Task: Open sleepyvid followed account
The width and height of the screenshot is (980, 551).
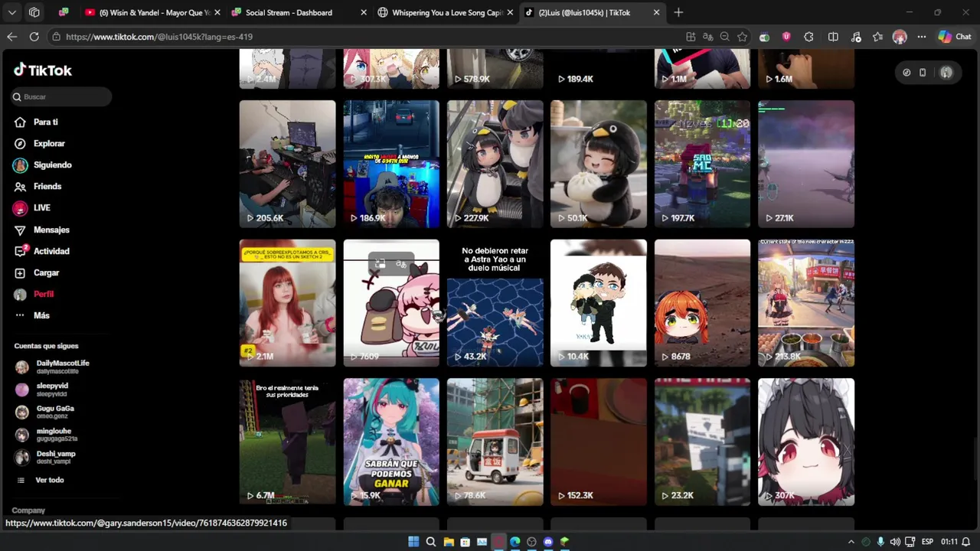Action: 52,390
